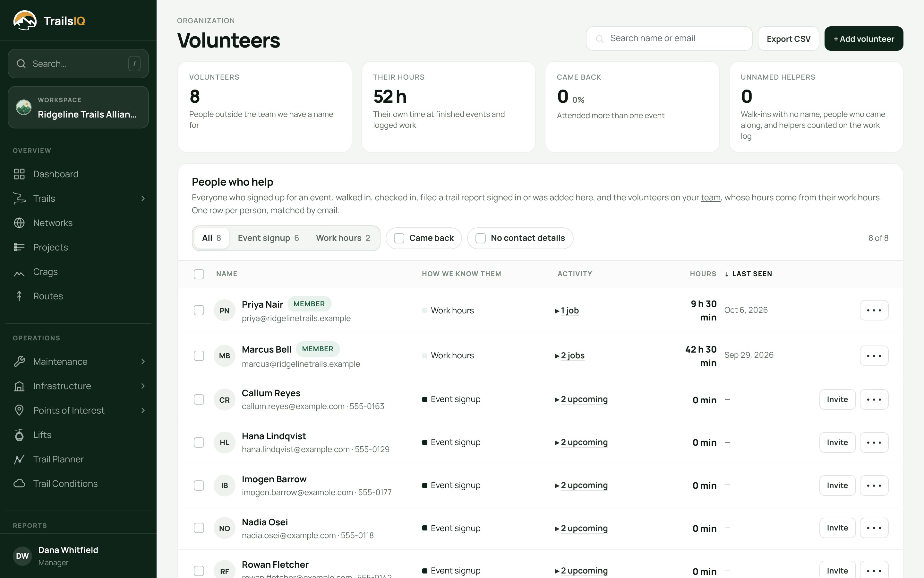Open the Dashboard grid icon
The image size is (924, 578).
pyautogui.click(x=19, y=174)
